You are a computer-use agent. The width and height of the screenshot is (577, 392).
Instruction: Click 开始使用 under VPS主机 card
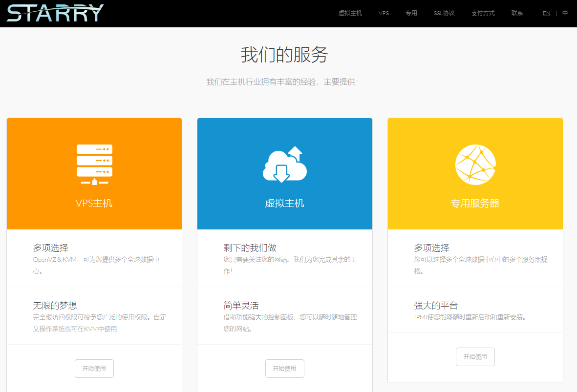[94, 369]
